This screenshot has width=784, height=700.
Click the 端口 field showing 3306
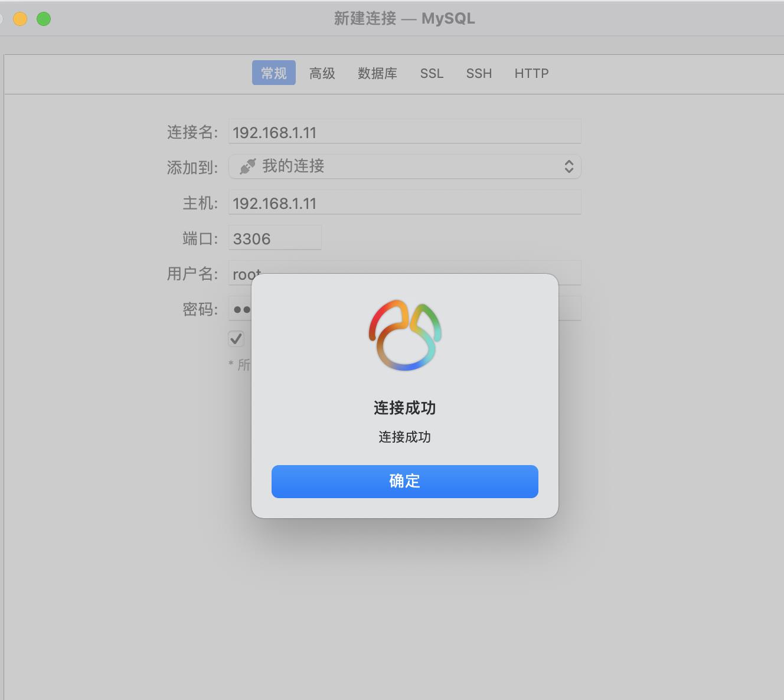tap(275, 238)
